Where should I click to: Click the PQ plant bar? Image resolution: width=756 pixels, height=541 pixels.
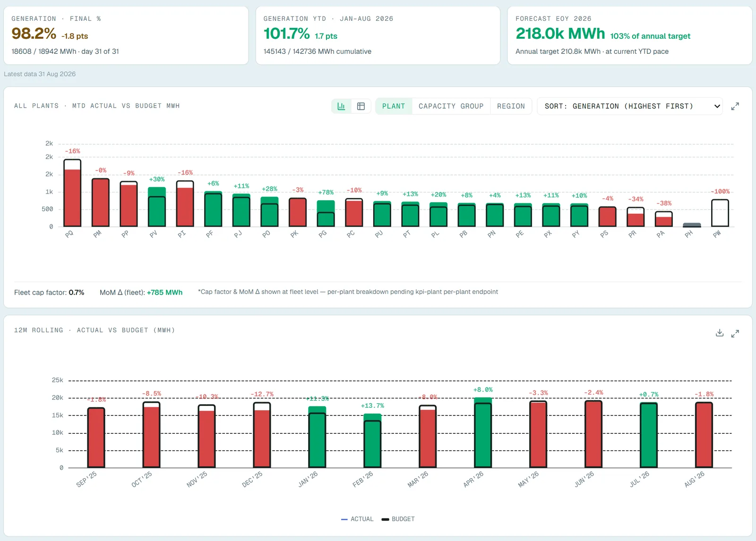(72, 193)
